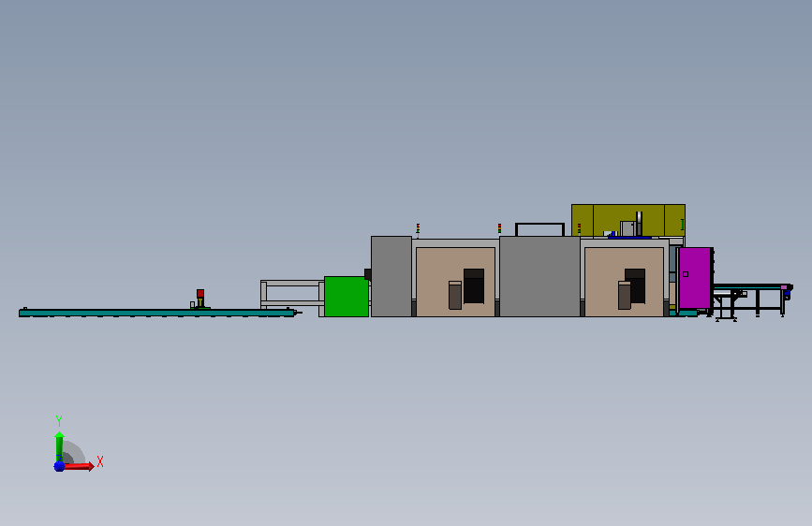Viewport: 812px width, 526px height.
Task: Select the narrow gray panel beside the green box
Action: pos(391,276)
